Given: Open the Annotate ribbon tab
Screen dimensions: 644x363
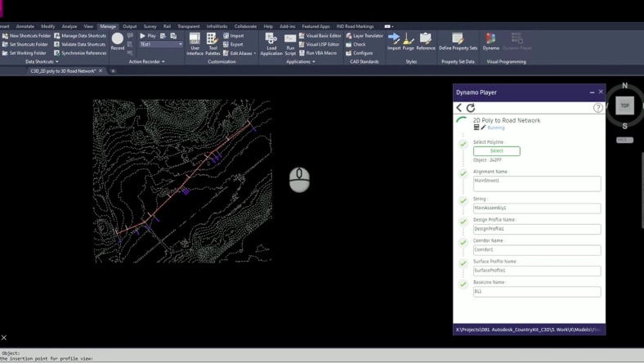Looking at the screenshot, I should coord(25,26).
